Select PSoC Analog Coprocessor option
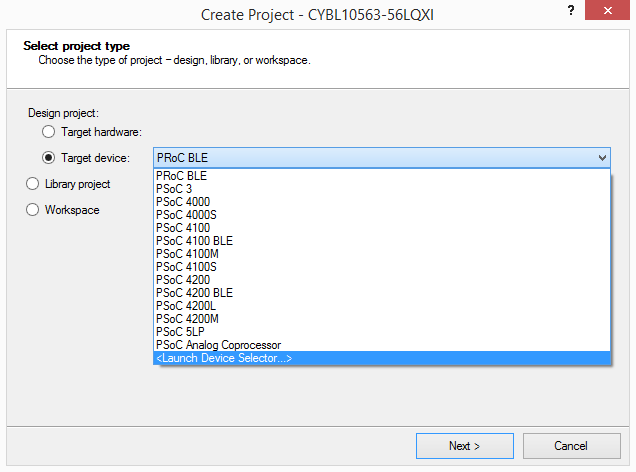Image resolution: width=636 pixels, height=472 pixels. pos(219,345)
